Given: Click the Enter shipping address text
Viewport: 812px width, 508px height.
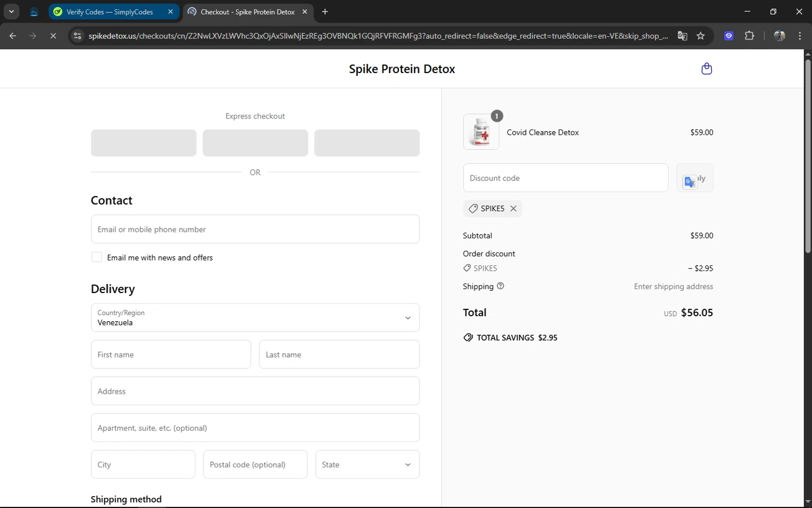Looking at the screenshot, I should pos(673,286).
